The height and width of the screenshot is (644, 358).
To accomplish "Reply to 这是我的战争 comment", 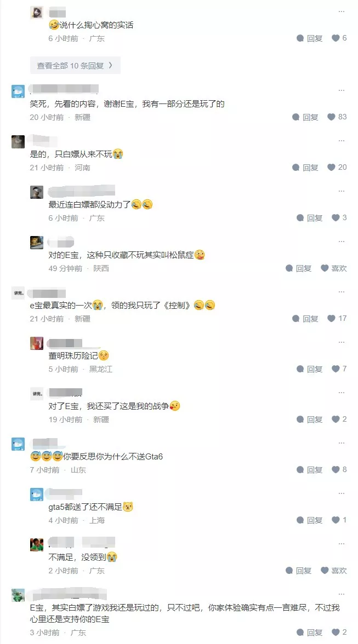I will (x=310, y=419).
